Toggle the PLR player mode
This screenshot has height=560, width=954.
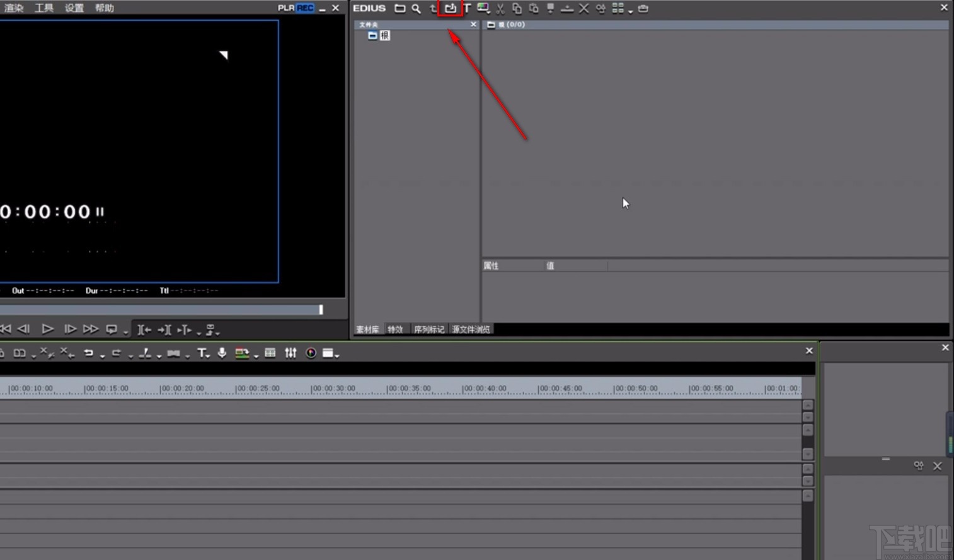pos(286,8)
